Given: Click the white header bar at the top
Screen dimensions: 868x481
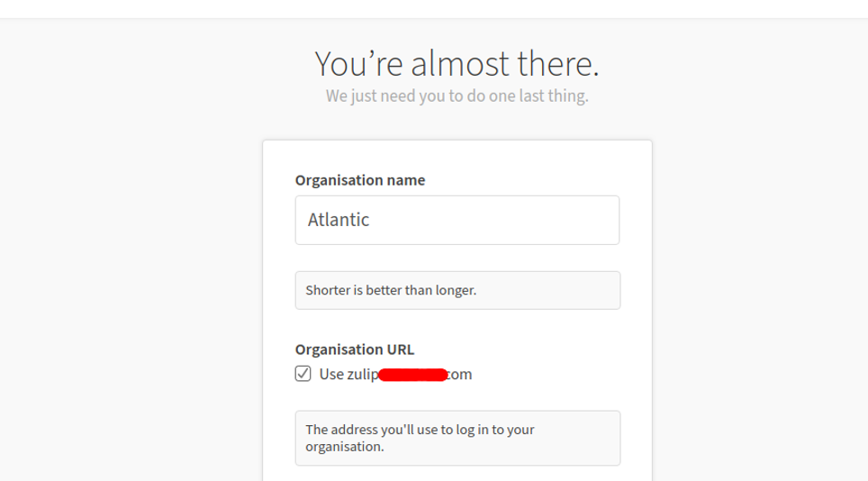Looking at the screenshot, I should [x=434, y=9].
